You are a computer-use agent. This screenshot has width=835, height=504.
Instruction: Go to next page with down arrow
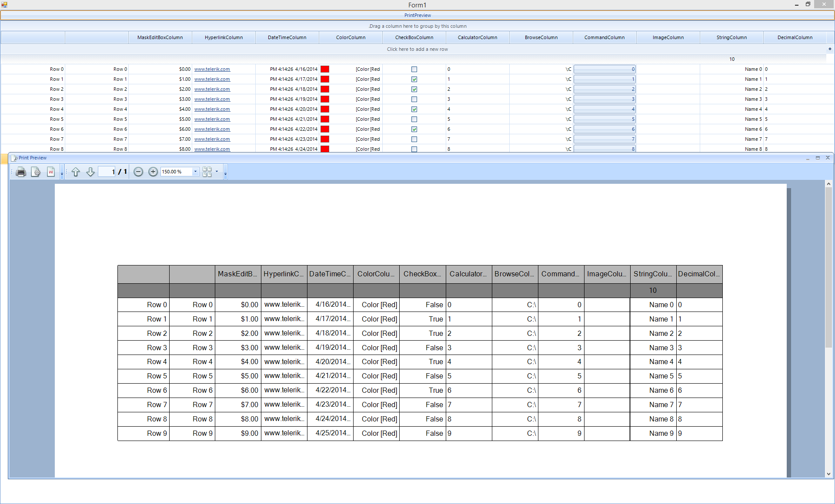90,172
